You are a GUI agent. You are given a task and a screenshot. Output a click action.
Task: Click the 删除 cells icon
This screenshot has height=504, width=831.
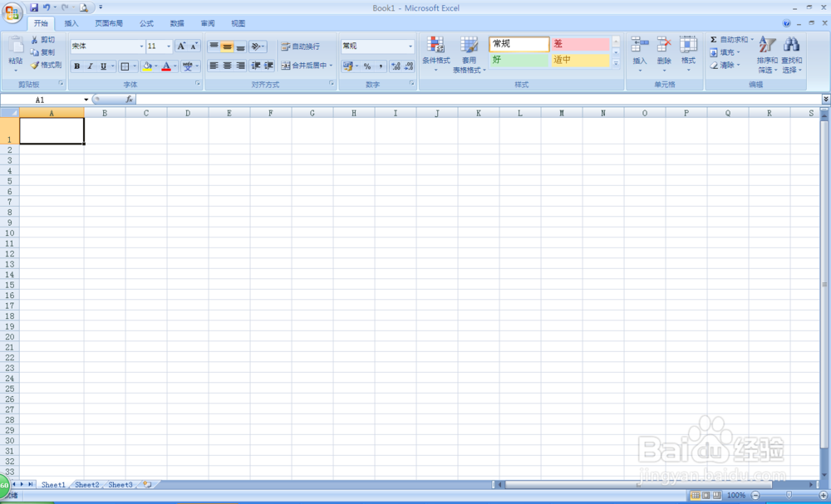[664, 45]
